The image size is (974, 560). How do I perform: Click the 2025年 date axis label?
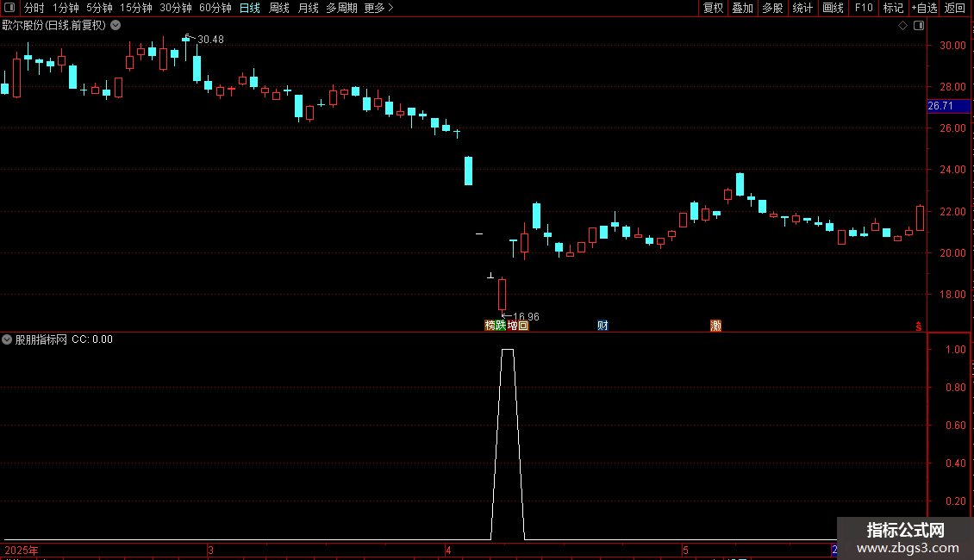point(22,551)
